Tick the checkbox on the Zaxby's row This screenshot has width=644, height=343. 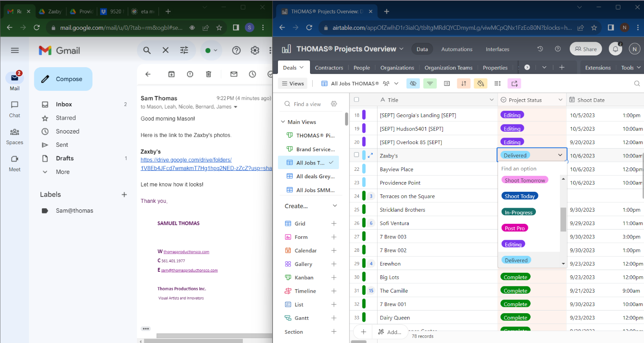356,155
